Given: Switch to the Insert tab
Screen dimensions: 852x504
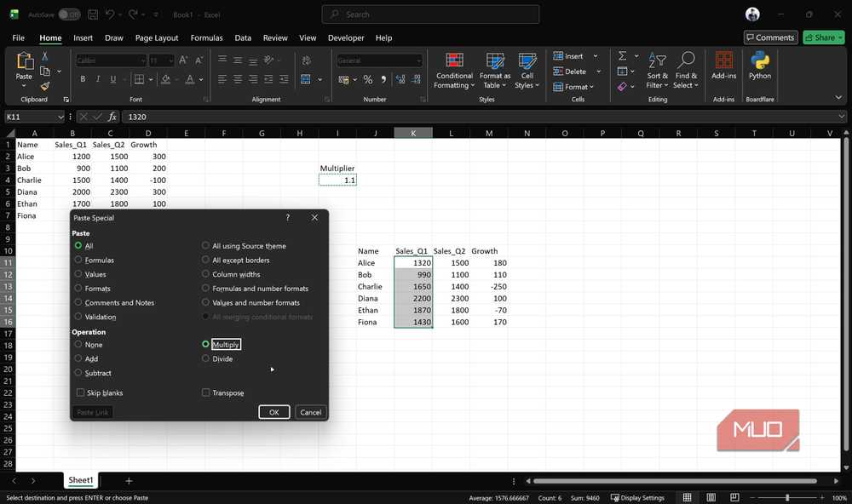Looking at the screenshot, I should [83, 38].
